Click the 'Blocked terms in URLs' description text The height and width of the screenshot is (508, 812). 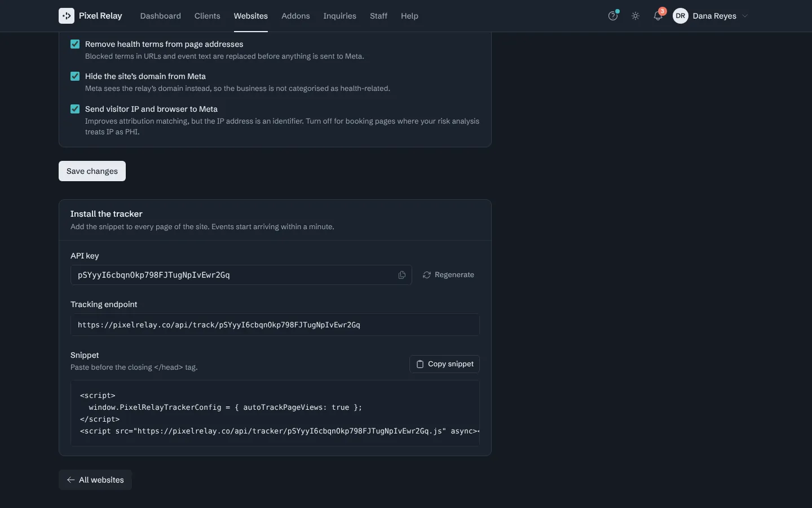click(224, 56)
